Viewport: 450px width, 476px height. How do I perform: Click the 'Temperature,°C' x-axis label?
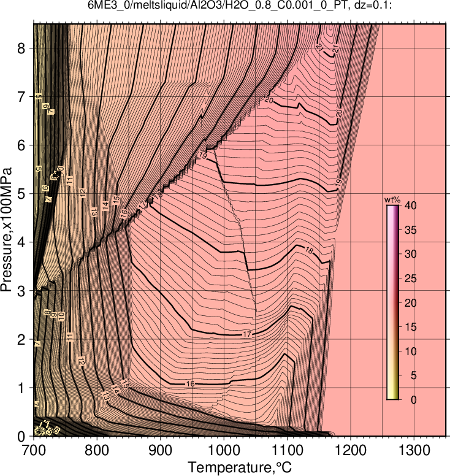click(240, 467)
